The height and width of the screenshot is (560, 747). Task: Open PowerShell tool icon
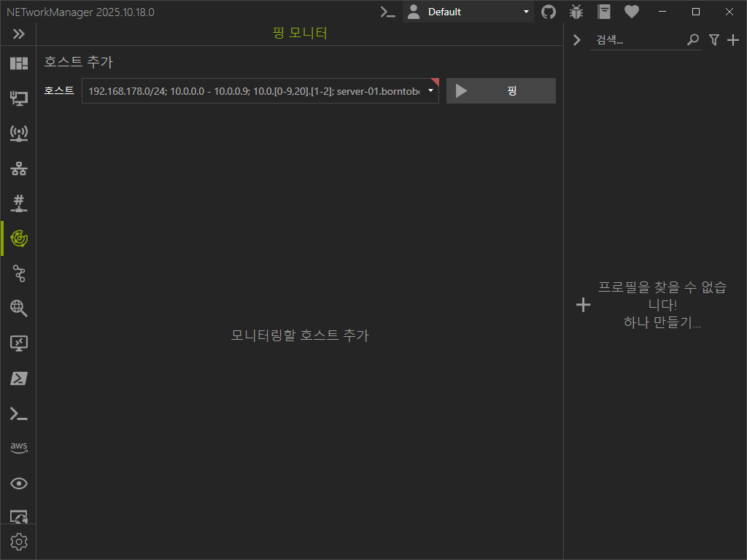click(x=18, y=378)
